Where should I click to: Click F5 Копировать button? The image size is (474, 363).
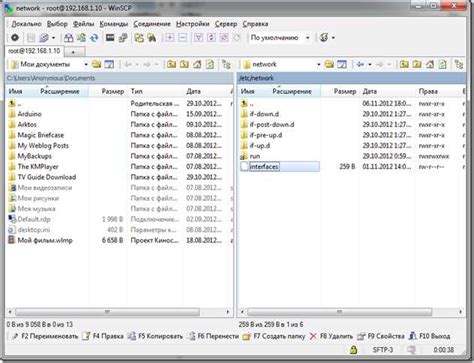[156, 336]
